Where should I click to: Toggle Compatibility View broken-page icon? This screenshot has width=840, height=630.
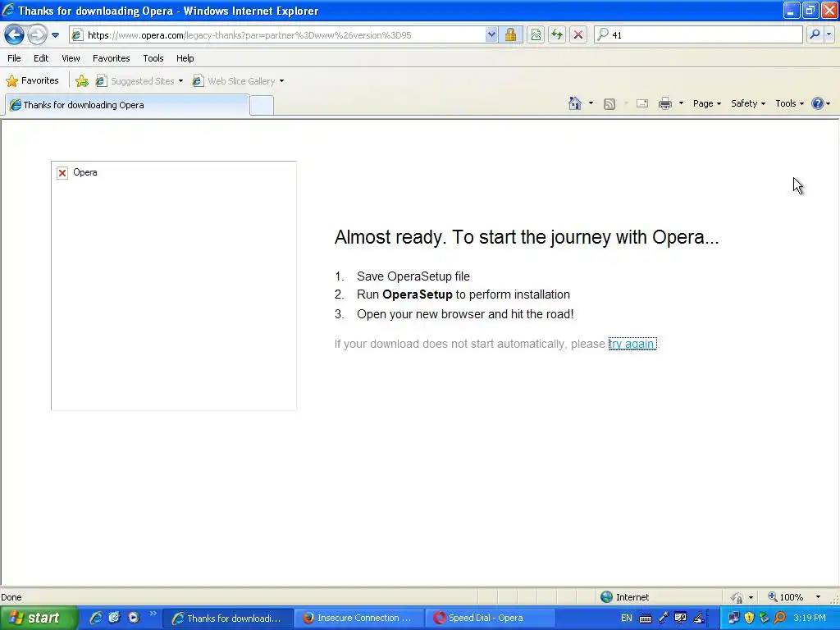point(536,35)
